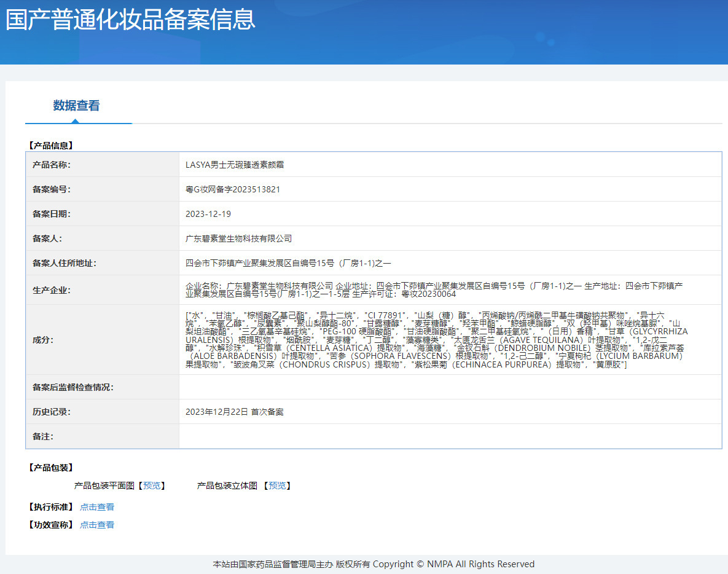Select product name LASYA男士无瑕臻透素颜霜
The height and width of the screenshot is (574, 728).
(x=235, y=165)
